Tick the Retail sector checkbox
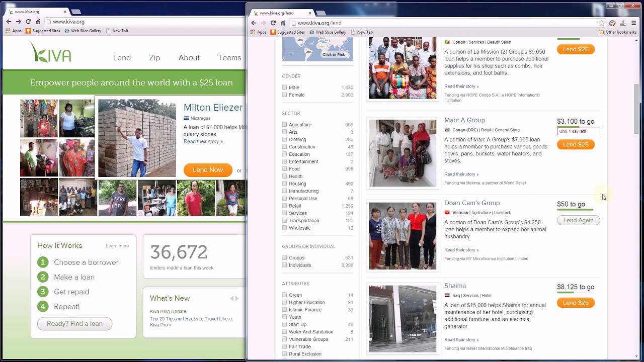The height and width of the screenshot is (362, 644). (285, 206)
